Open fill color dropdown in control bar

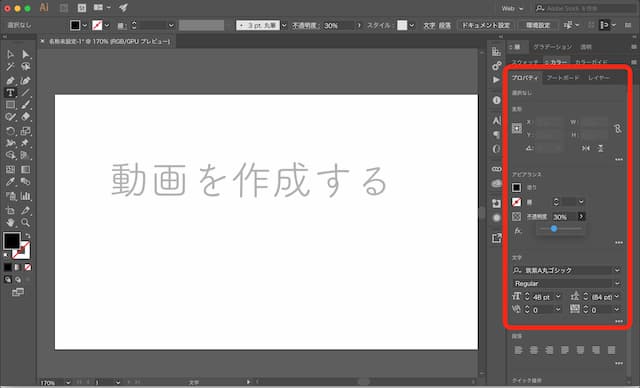[84, 25]
